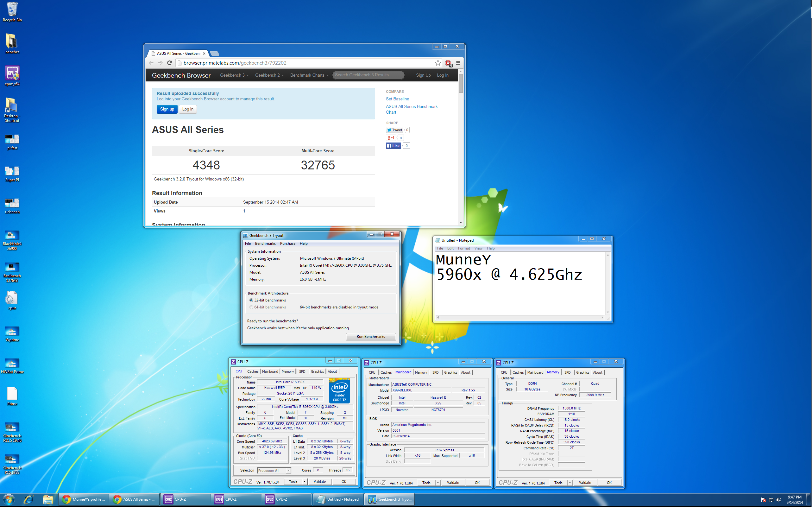Screen dimensions: 812x507
Task: Switch to MunneY's profile taskbar button
Action: click(x=84, y=499)
